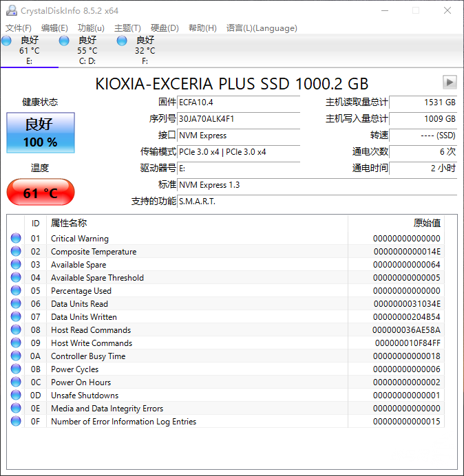
Task: Open the 文件(F) menu
Action: (x=18, y=28)
